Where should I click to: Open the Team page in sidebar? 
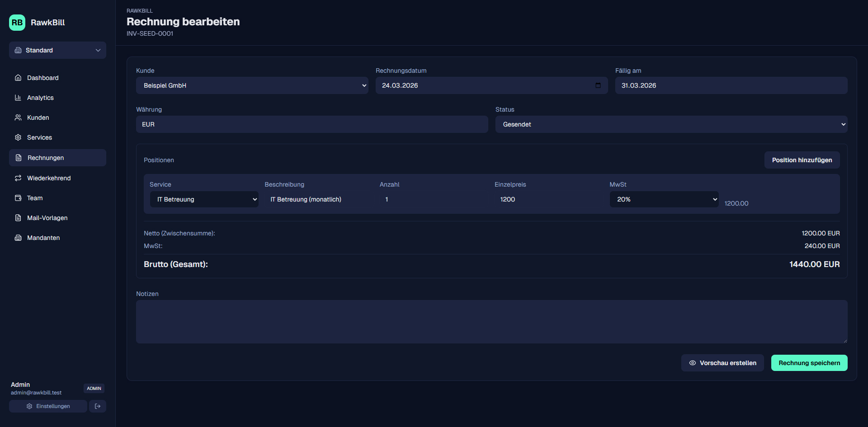(35, 198)
